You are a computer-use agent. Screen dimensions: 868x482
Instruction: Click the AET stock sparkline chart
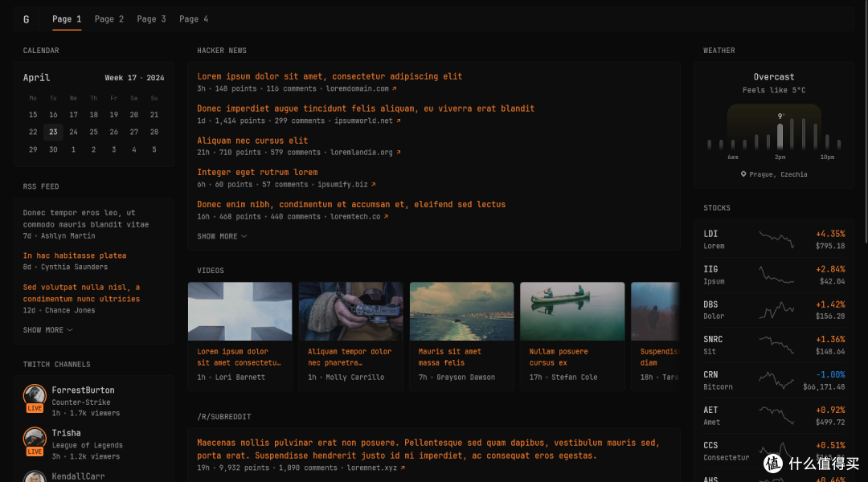point(776,415)
